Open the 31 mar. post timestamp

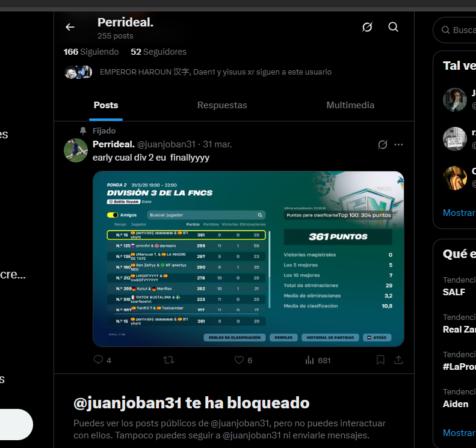[x=217, y=144]
